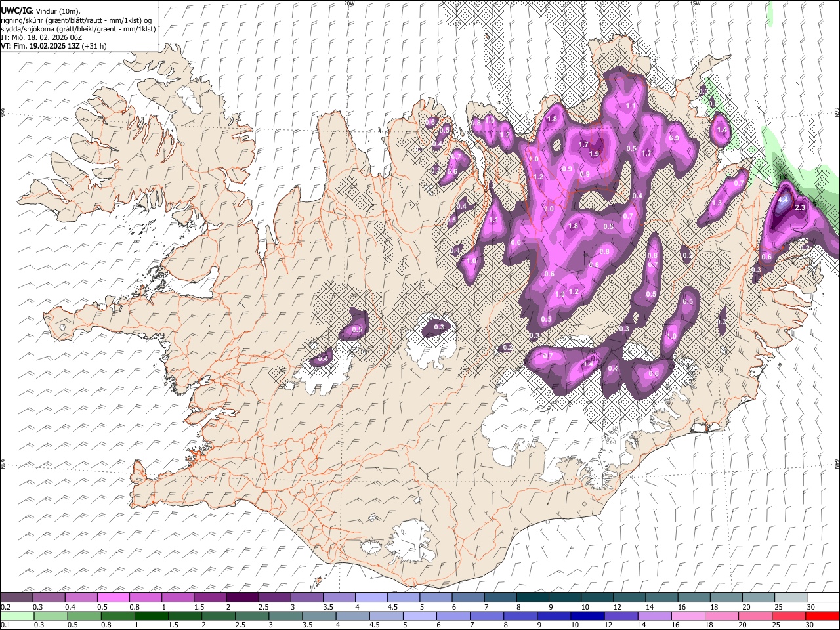Click the "rigning/skúrir (grænt/blátt/rautt - mm/1klst) og" line

click(76, 20)
